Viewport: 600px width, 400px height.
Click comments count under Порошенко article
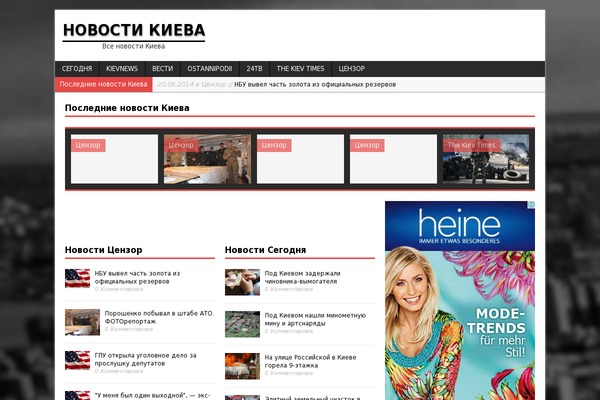129,329
